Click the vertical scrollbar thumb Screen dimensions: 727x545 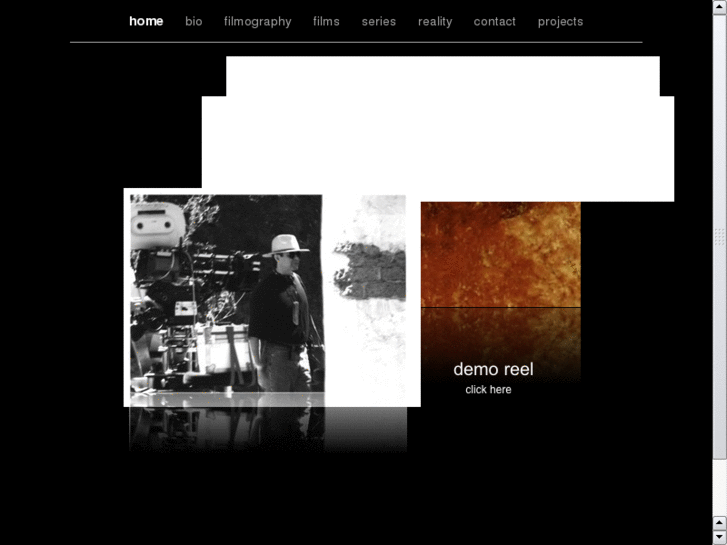click(720, 237)
